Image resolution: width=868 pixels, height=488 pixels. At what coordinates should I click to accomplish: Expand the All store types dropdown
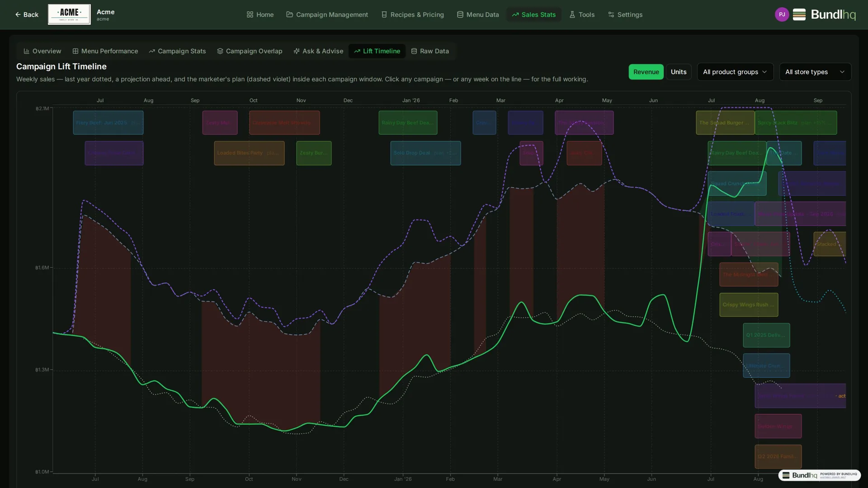click(815, 72)
